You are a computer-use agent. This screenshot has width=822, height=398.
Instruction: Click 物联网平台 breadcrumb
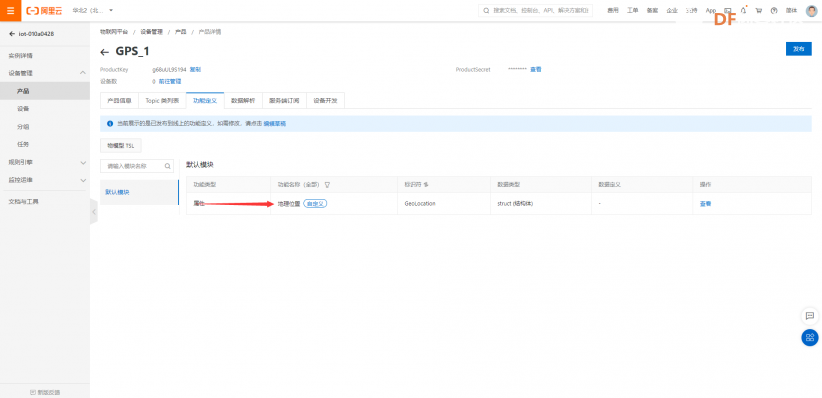(x=114, y=32)
